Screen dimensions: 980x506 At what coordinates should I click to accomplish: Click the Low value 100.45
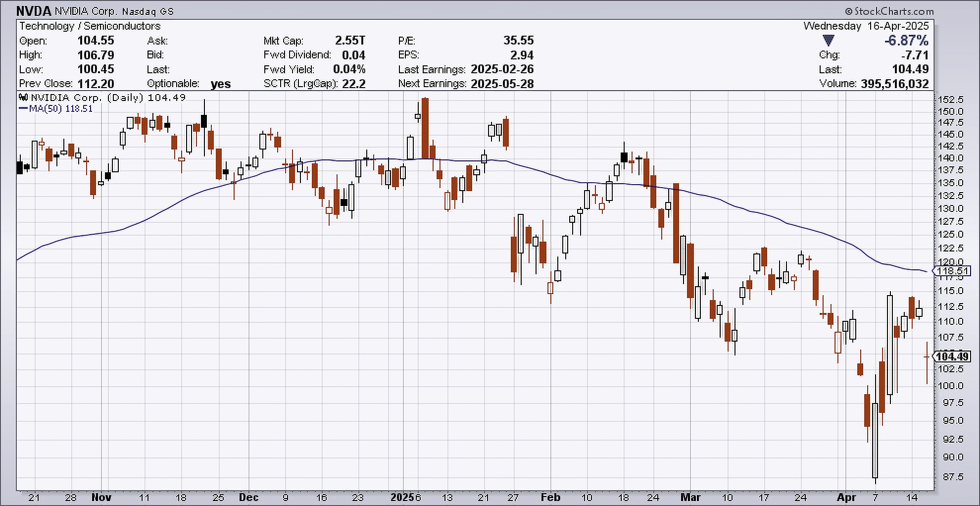tap(96, 69)
